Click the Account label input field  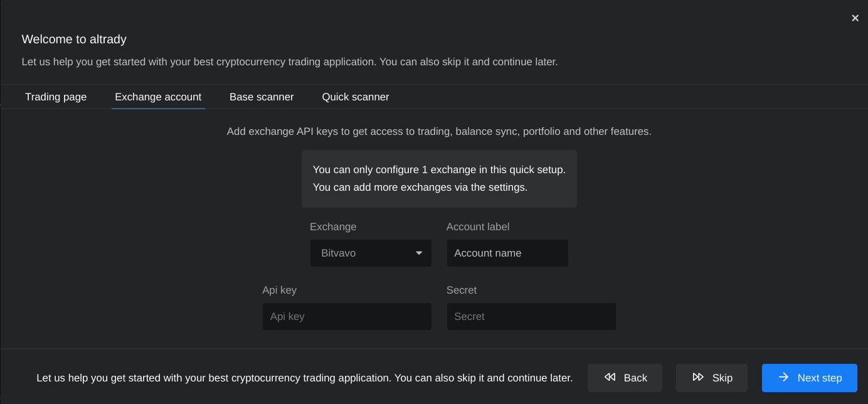coord(507,253)
